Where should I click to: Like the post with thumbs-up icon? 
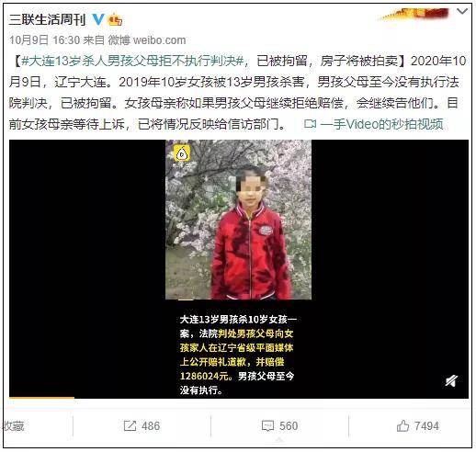402,425
